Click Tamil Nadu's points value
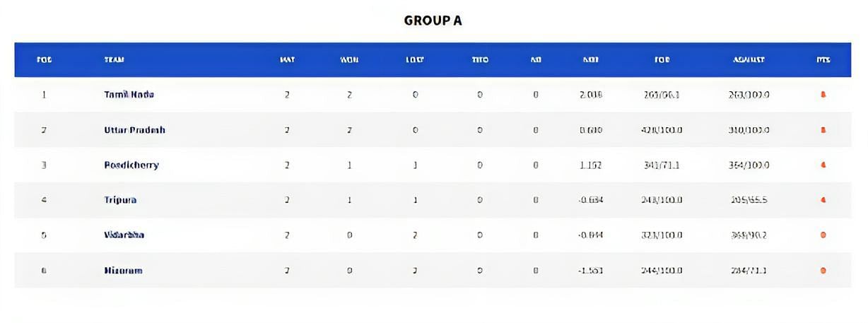This screenshot has height=323, width=868. 823,95
